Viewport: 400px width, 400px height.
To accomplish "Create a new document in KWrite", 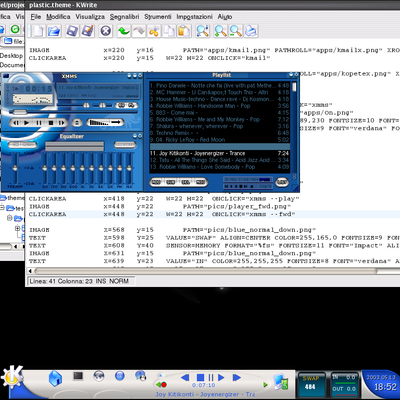I will (x=38, y=31).
